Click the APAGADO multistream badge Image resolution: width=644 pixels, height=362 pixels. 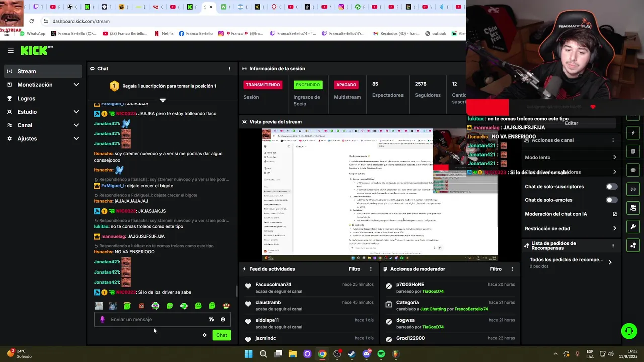[346, 85]
